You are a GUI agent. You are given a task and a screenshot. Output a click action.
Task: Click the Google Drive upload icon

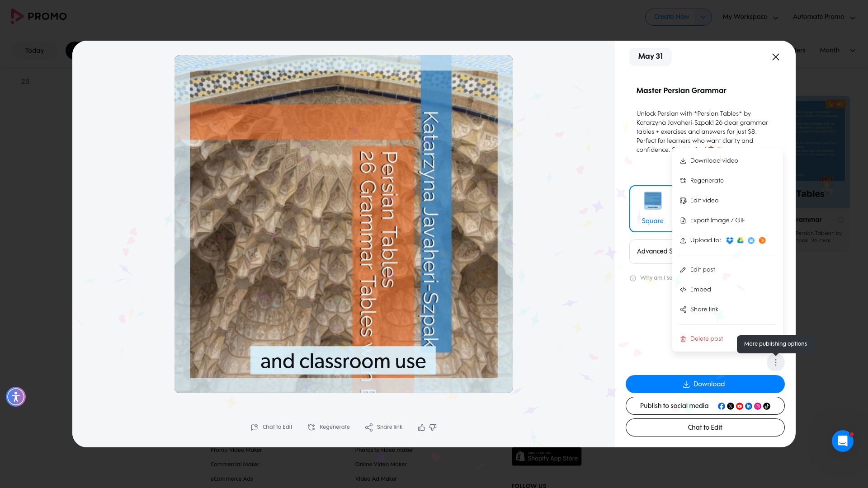741,240
